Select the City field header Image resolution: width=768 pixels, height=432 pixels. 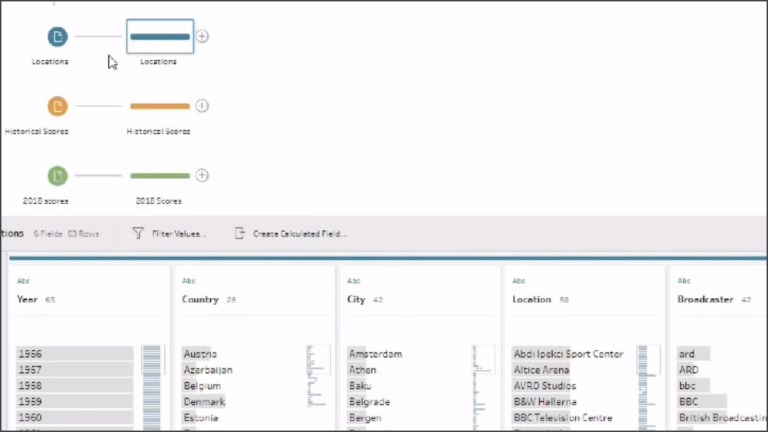pos(356,299)
